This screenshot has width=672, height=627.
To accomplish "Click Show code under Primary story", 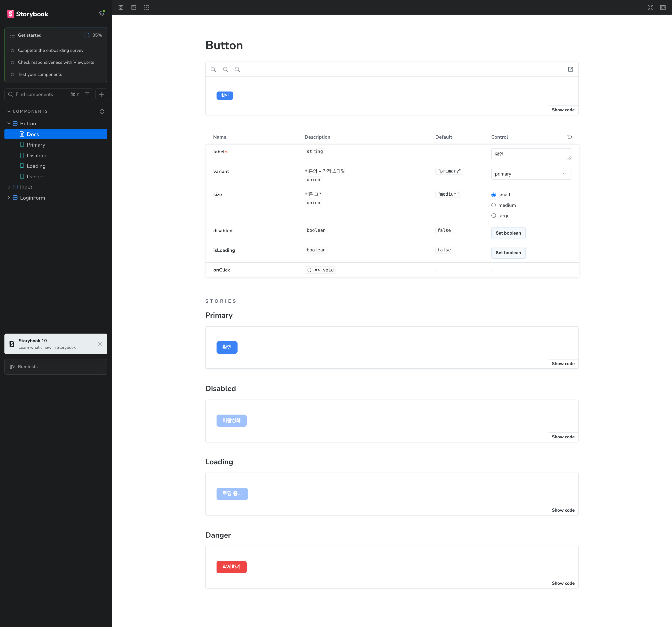I will pyautogui.click(x=563, y=363).
